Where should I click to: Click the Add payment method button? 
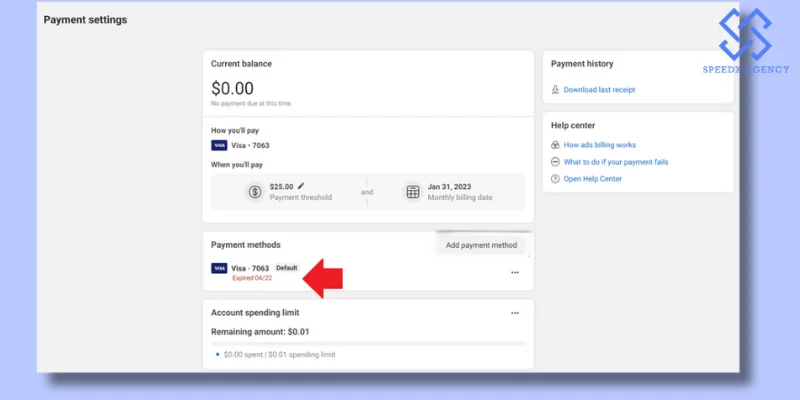pyautogui.click(x=481, y=245)
